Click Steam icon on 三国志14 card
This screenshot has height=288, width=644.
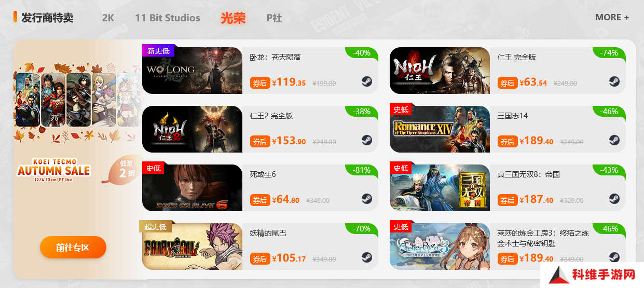coord(614,140)
